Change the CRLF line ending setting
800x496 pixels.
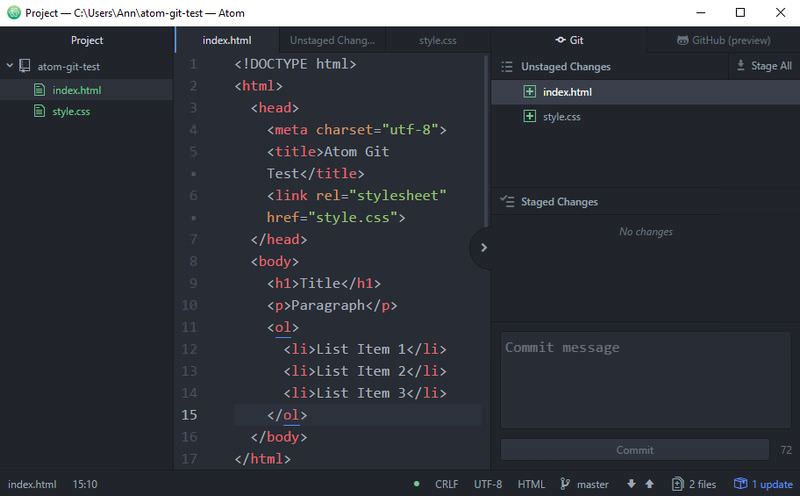coord(446,484)
